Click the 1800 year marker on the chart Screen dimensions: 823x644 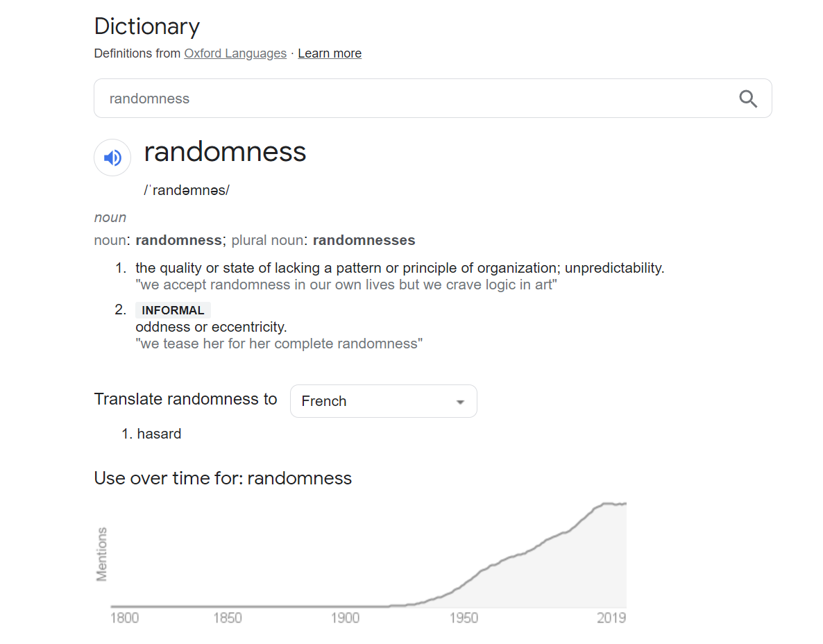[x=125, y=618]
